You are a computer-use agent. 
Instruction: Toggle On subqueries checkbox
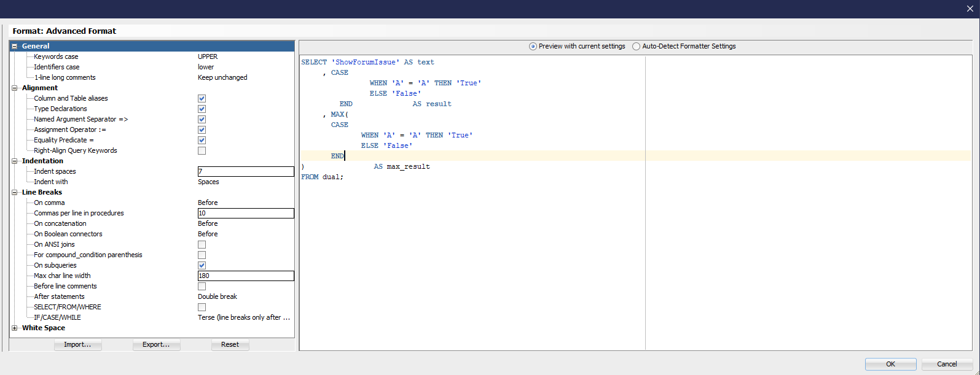click(x=202, y=265)
